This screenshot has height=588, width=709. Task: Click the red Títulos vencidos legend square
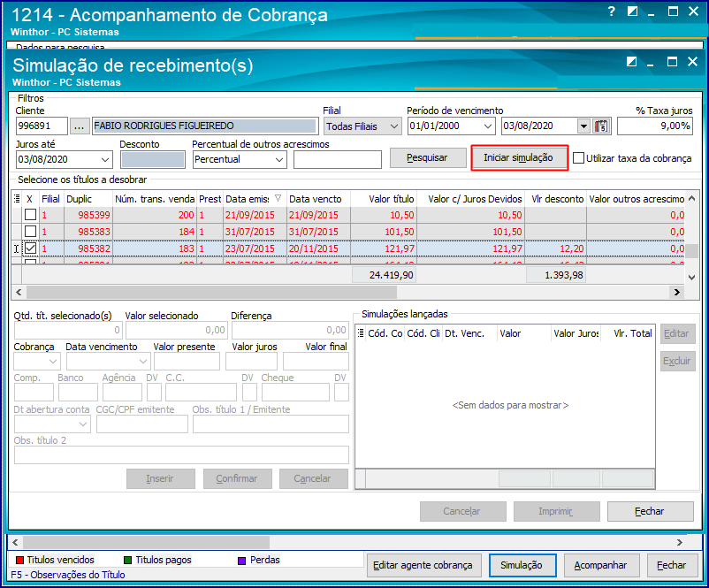pyautogui.click(x=19, y=561)
